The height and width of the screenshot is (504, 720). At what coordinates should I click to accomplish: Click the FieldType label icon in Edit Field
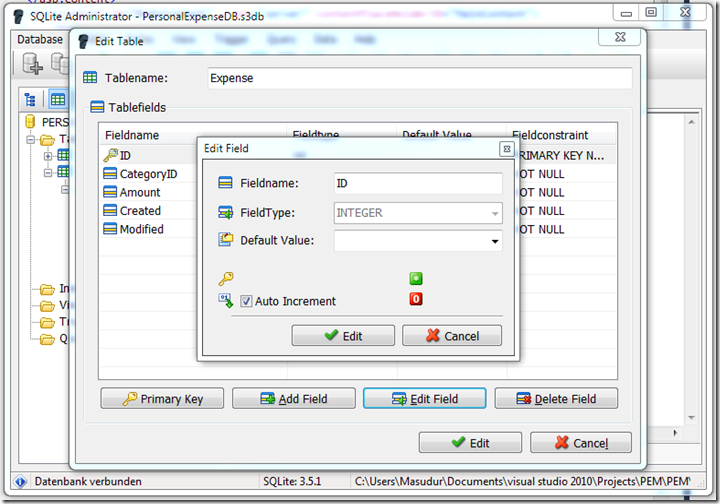225,213
